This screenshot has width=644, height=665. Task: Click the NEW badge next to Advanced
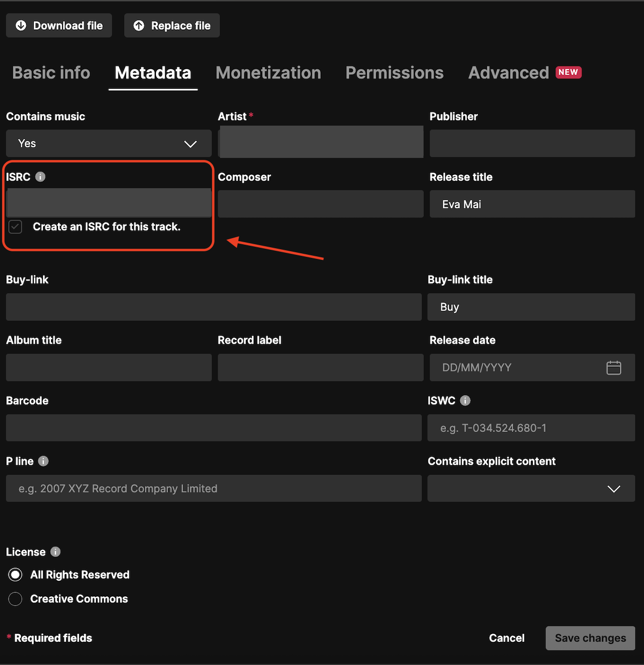point(568,72)
